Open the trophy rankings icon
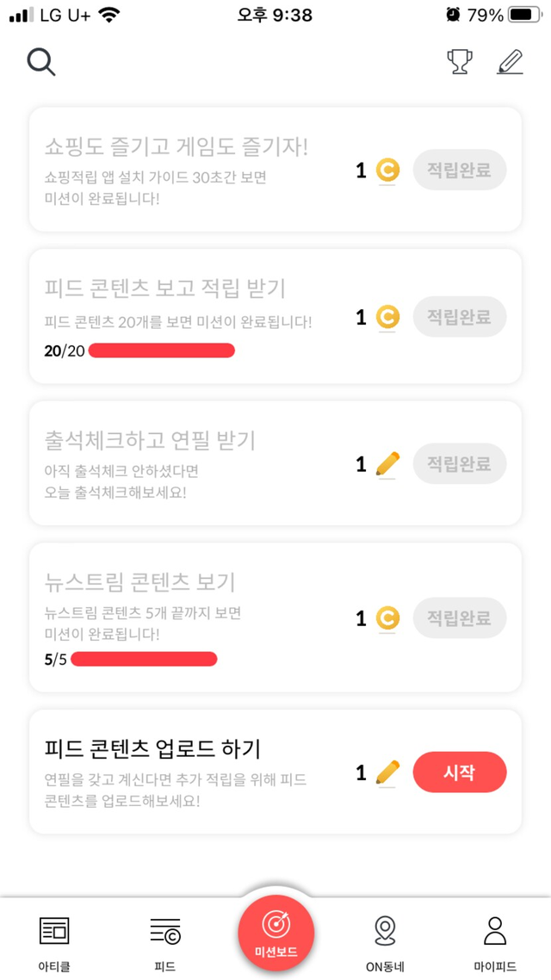 pyautogui.click(x=460, y=62)
